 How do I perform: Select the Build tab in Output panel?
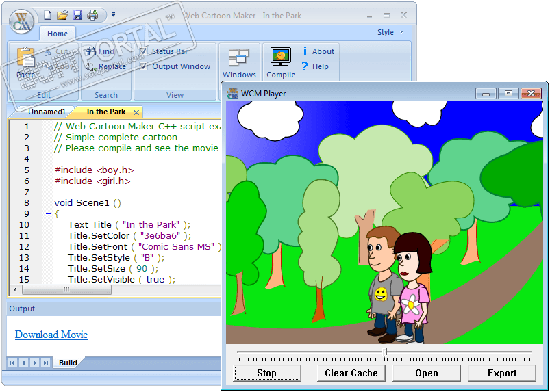tap(68, 363)
